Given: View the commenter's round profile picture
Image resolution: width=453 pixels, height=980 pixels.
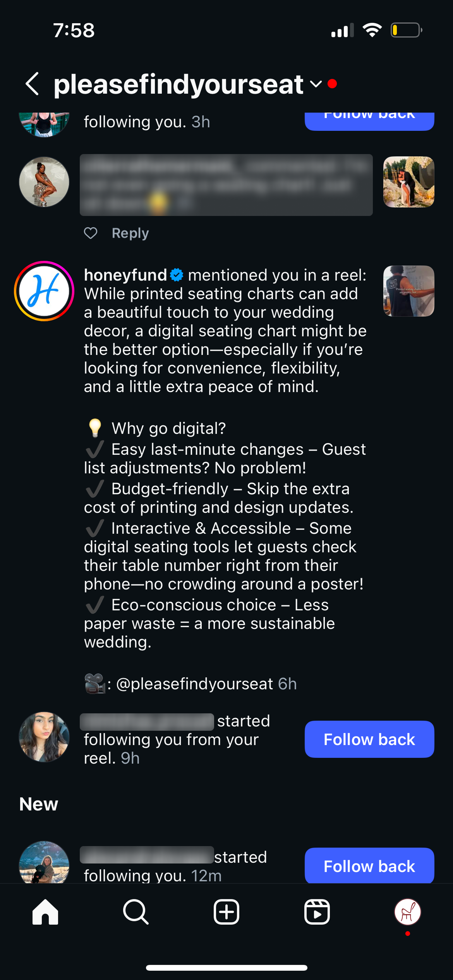Looking at the screenshot, I should tap(44, 182).
